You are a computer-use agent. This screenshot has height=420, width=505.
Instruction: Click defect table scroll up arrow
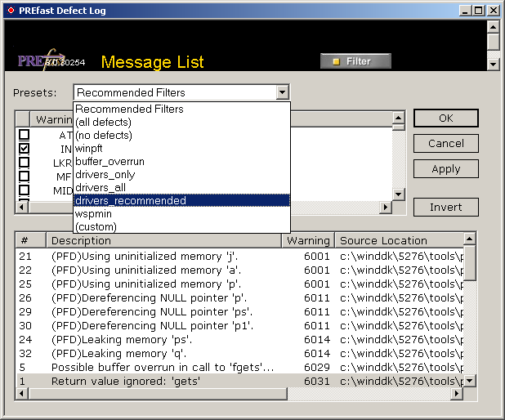point(470,239)
